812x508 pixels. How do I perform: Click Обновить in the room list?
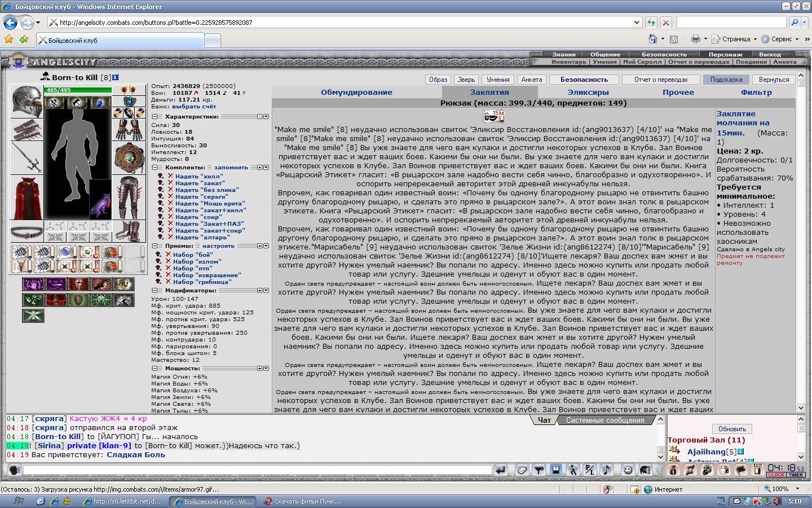point(732,429)
